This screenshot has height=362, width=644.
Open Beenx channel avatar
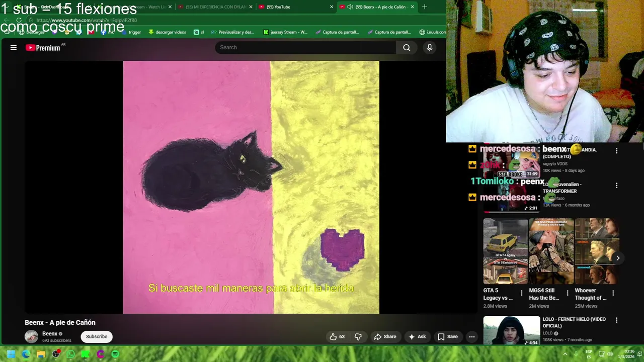click(x=31, y=337)
